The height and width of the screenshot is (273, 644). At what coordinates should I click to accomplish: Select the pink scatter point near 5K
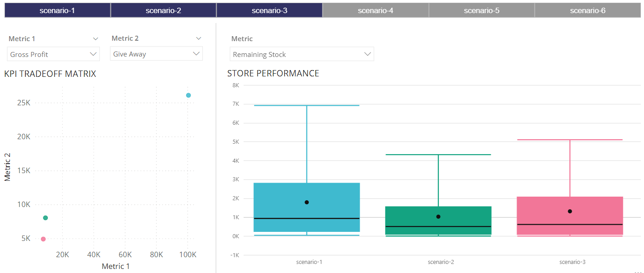43,239
